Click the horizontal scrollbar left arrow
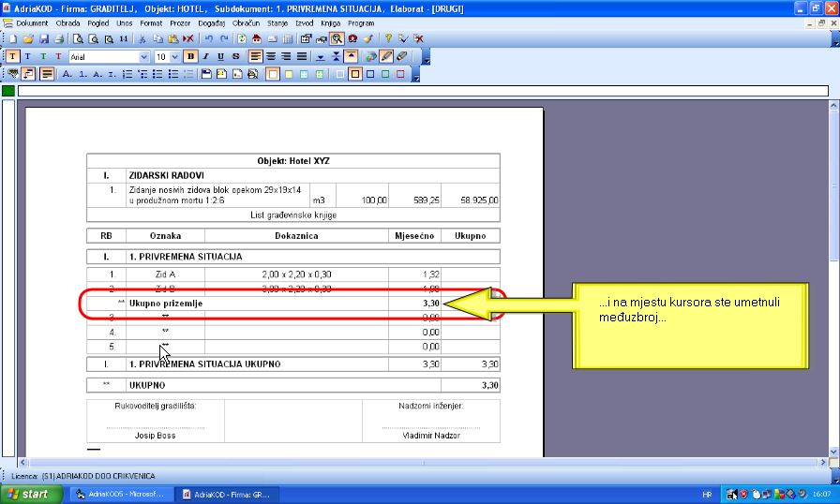Screen dimensions: 840x504 point(22,462)
